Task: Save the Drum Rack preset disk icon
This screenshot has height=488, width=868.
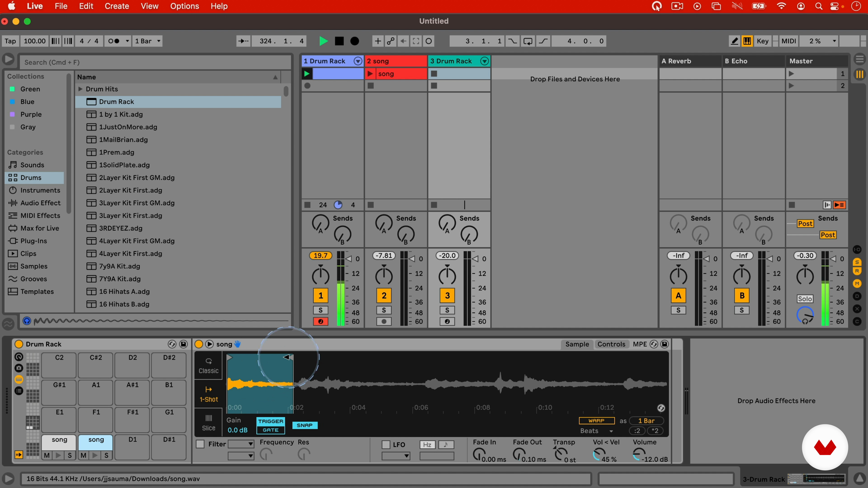Action: click(184, 344)
